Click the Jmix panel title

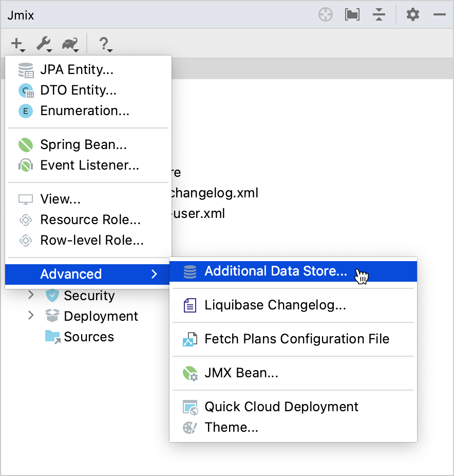coord(21,15)
